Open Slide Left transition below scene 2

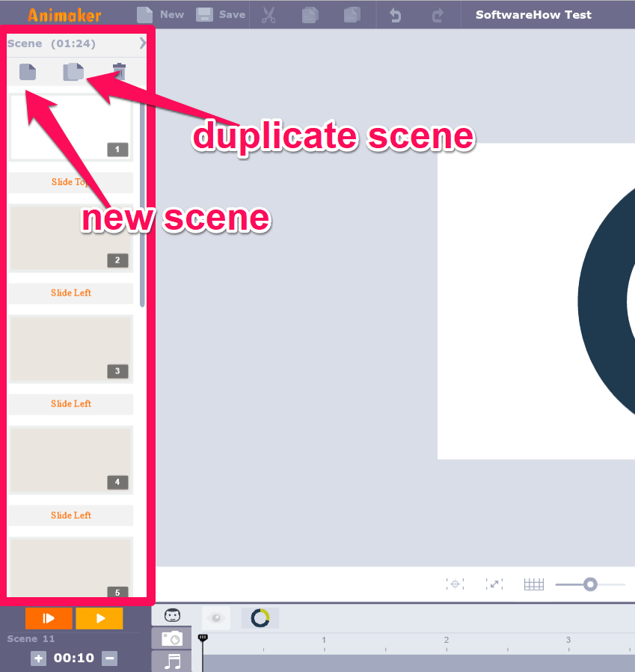(71, 293)
